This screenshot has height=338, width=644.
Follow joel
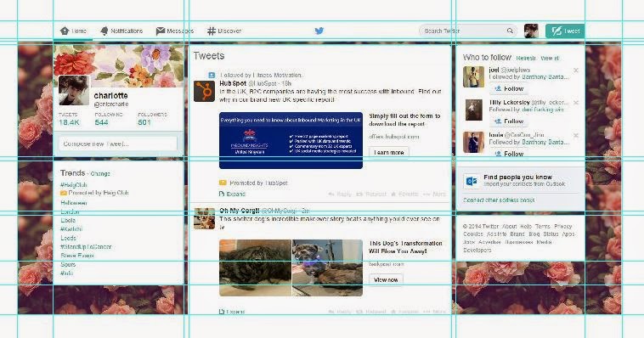point(509,88)
